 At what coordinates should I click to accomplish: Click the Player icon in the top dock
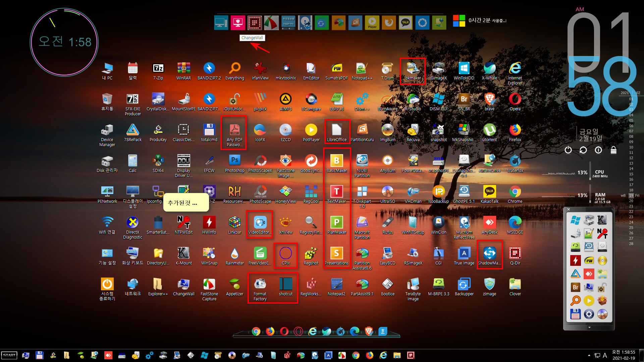click(372, 22)
